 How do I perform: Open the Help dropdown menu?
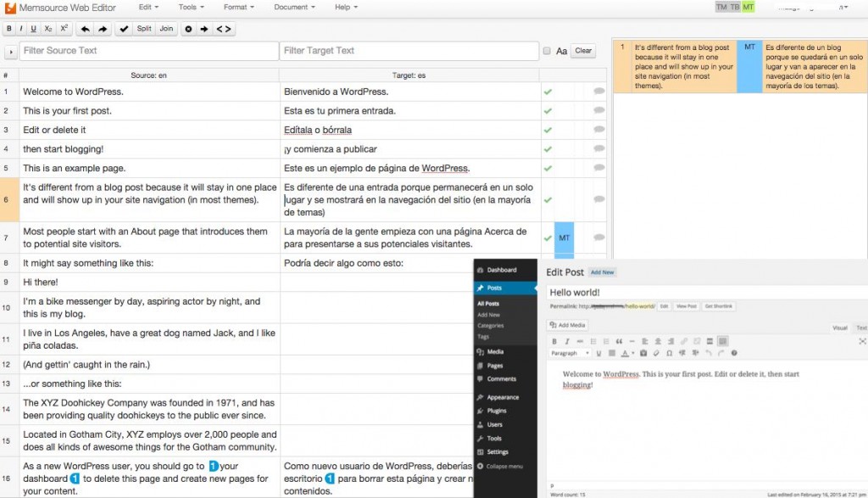tap(346, 7)
